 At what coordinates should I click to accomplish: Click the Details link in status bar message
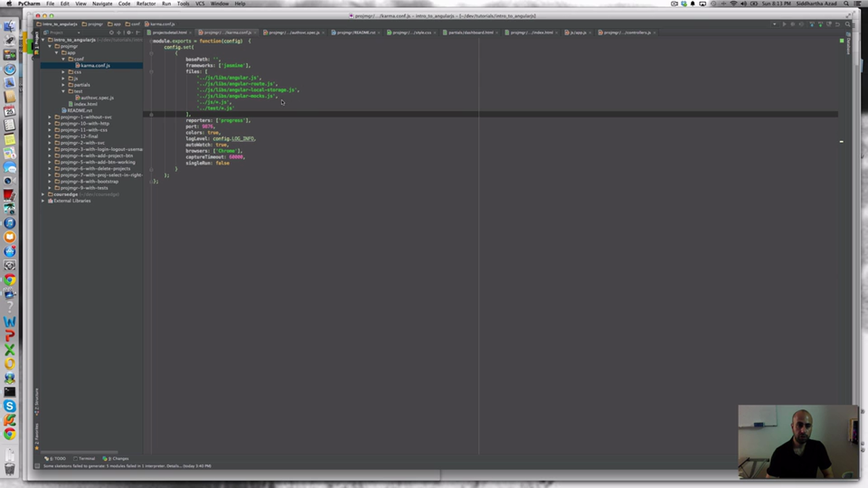(x=174, y=466)
